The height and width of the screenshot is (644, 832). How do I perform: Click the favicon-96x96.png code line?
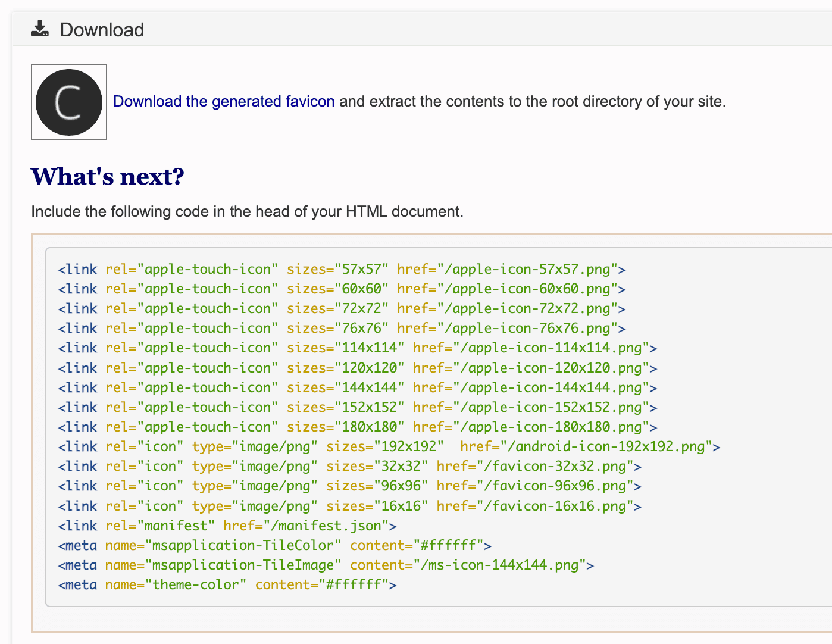click(349, 486)
